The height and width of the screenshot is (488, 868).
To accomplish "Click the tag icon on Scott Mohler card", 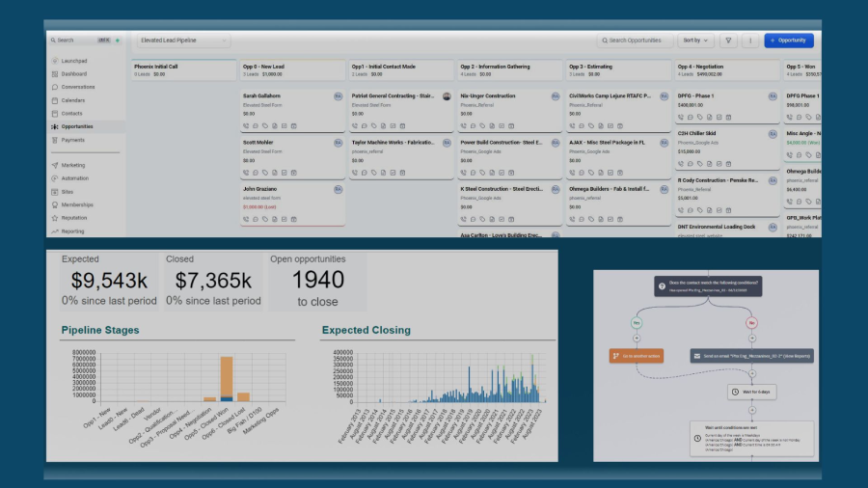I will point(265,172).
